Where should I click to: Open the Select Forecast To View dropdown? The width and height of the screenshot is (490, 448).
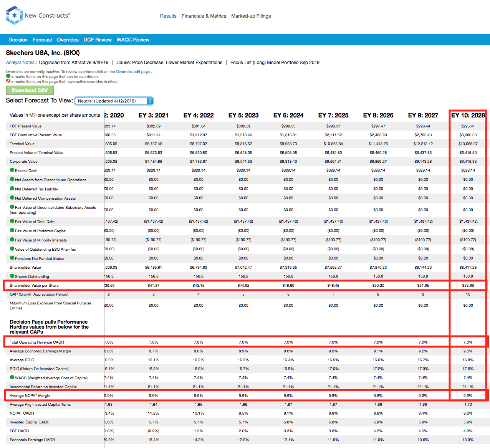click(x=114, y=101)
